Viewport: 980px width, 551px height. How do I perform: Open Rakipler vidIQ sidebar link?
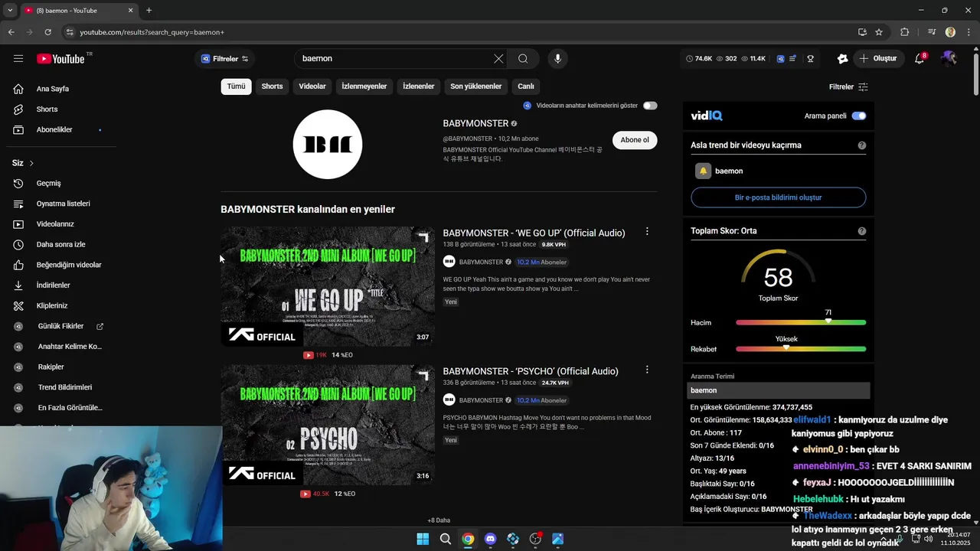(51, 367)
